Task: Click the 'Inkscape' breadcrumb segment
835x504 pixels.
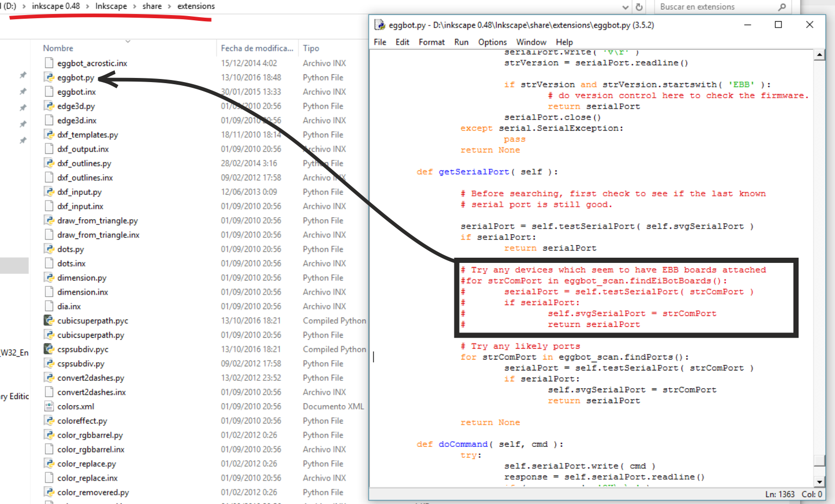Action: 111,6
